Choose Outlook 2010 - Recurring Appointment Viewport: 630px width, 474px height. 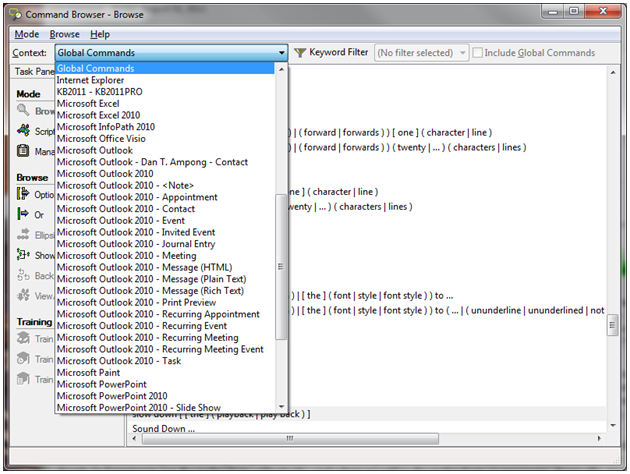tap(165, 314)
